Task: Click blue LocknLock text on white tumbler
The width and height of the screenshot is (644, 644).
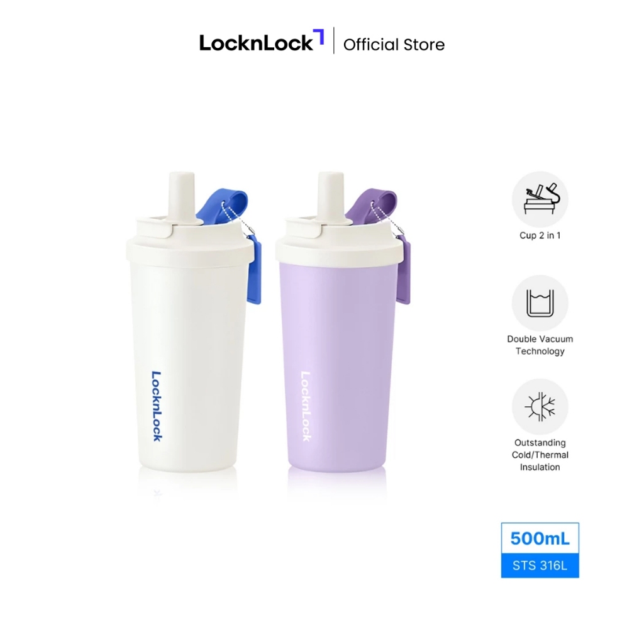Action: pyautogui.click(x=157, y=407)
